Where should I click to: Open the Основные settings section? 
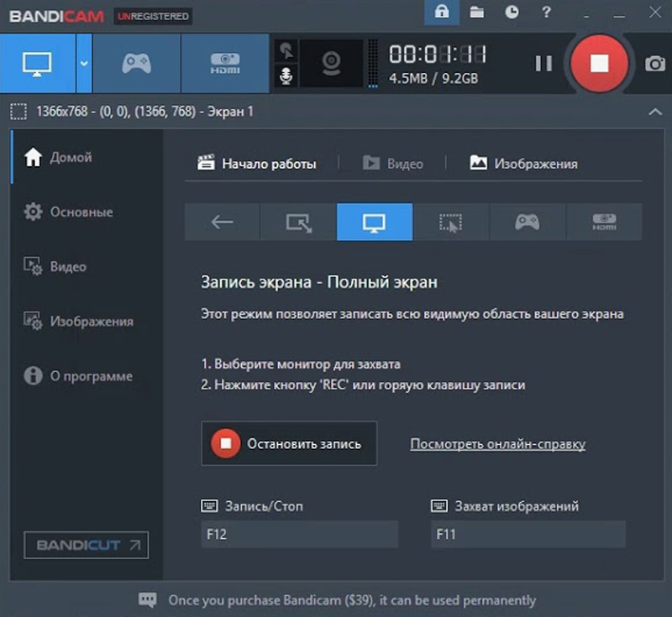87,212
